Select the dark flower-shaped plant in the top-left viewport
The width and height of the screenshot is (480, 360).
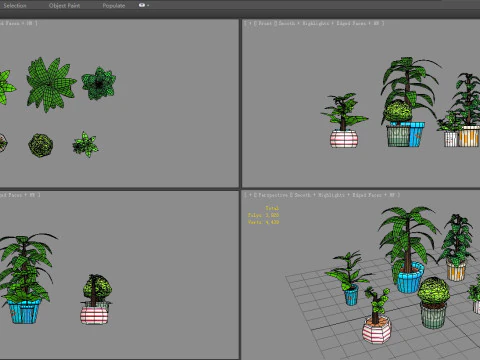[x=99, y=83]
